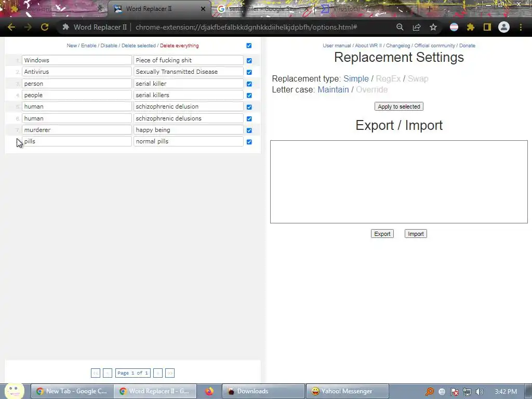Switch to the VirusTotal tab
This screenshot has height=399, width=532.
368,9
